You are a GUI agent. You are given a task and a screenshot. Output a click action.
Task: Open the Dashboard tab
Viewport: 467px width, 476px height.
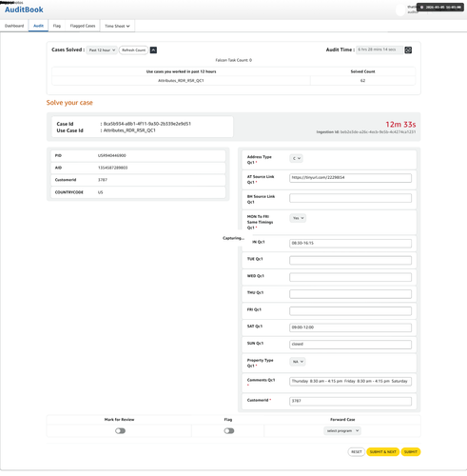pos(14,26)
